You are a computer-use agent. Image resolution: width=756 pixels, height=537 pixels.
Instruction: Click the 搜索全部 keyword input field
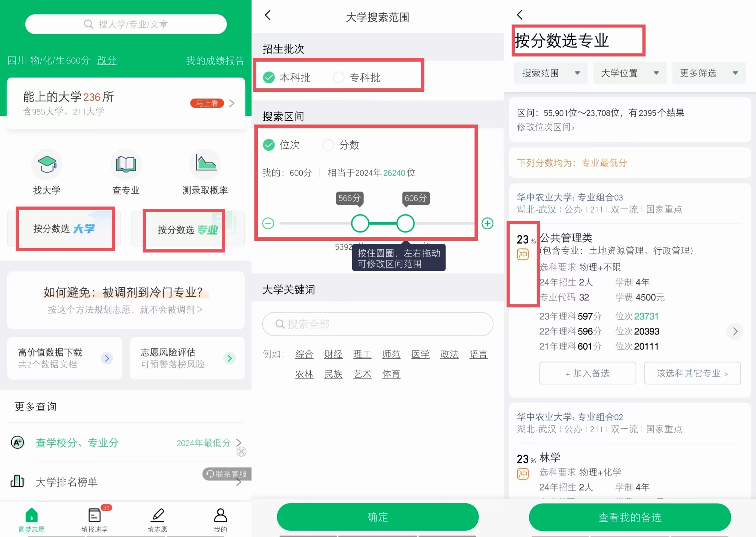378,324
